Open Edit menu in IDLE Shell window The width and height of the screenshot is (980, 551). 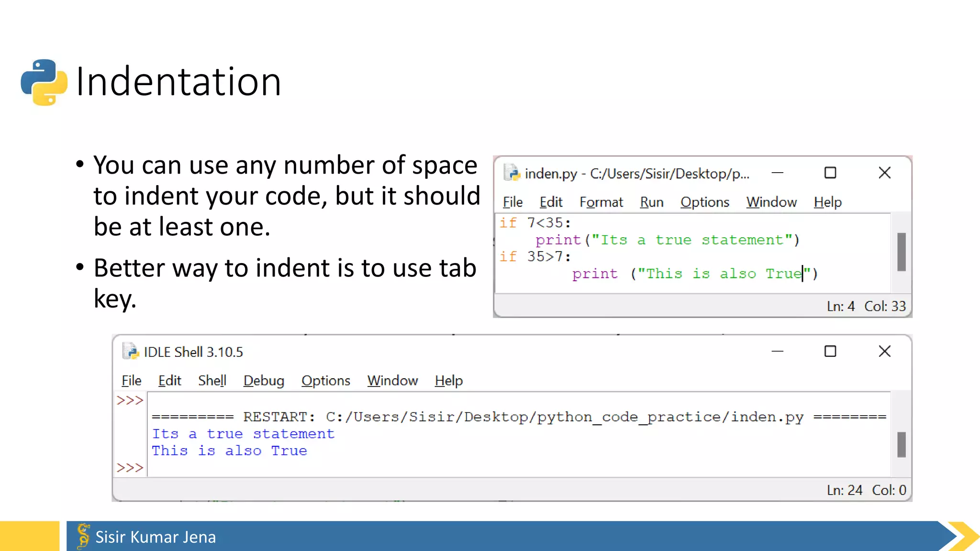click(169, 381)
